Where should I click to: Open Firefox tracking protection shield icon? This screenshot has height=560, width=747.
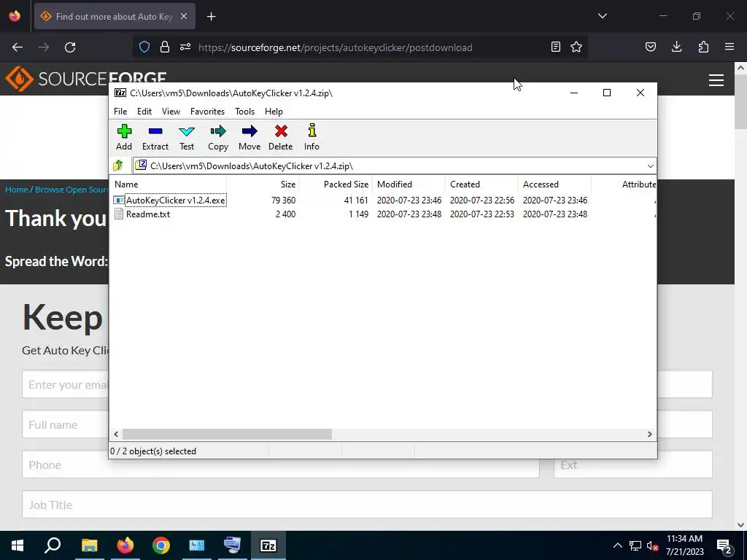point(144,47)
